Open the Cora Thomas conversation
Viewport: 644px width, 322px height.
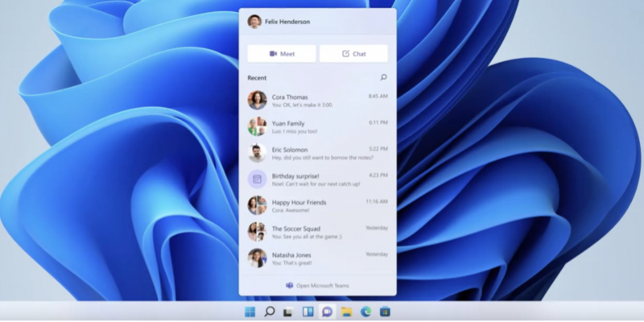point(317,101)
